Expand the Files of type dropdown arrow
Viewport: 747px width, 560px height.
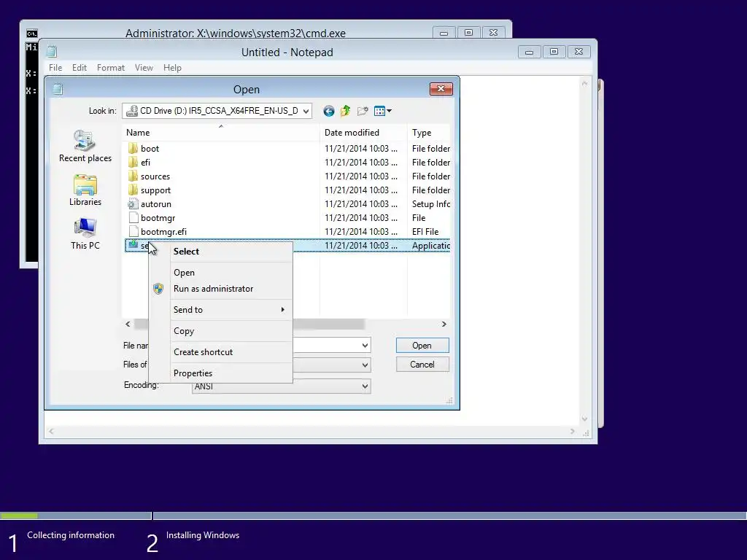coord(365,365)
